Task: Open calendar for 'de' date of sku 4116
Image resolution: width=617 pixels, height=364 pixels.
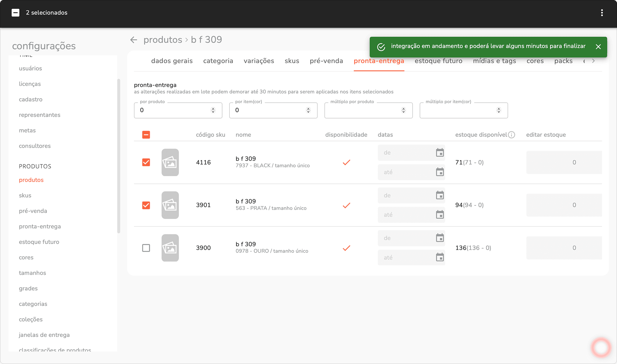Action: point(440,153)
